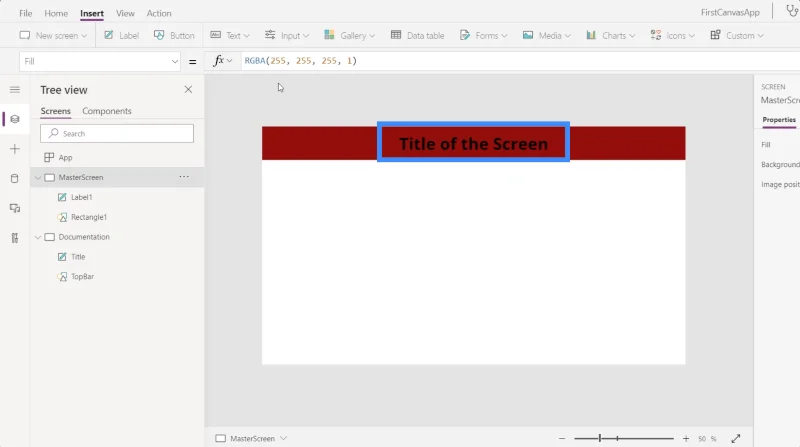Viewport: 800px width, 447px height.
Task: Open the New screen dropdown
Action: point(53,35)
